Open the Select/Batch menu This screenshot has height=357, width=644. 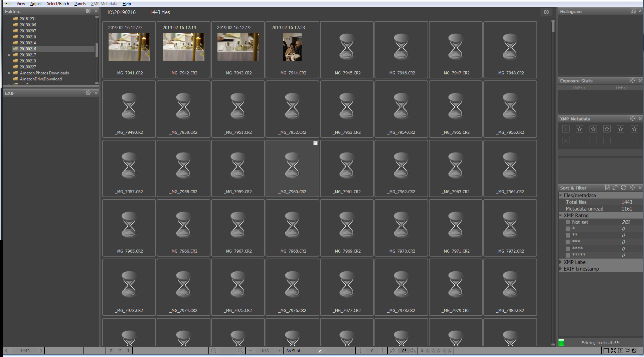pyautogui.click(x=58, y=4)
